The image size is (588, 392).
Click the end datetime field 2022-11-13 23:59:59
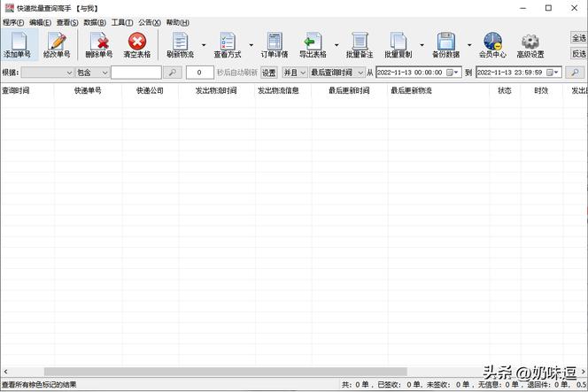(519, 73)
